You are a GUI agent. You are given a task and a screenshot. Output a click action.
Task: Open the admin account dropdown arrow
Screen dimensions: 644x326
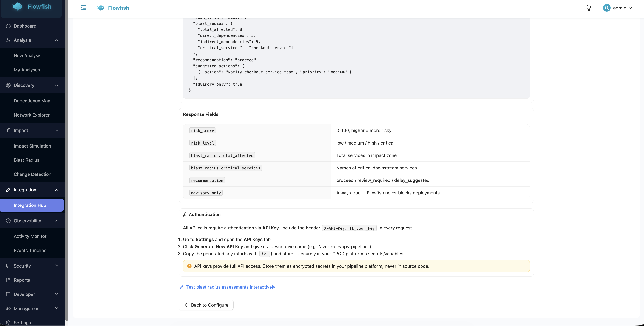(630, 8)
